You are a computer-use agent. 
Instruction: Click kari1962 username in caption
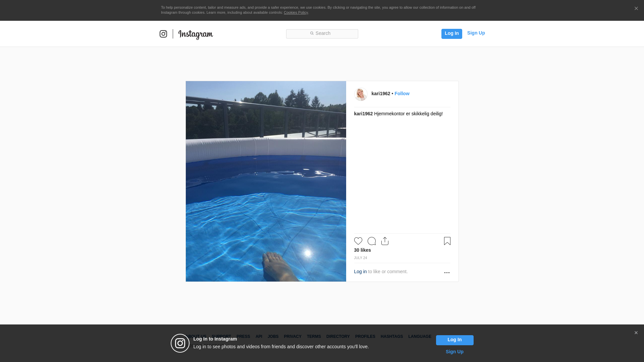363,114
